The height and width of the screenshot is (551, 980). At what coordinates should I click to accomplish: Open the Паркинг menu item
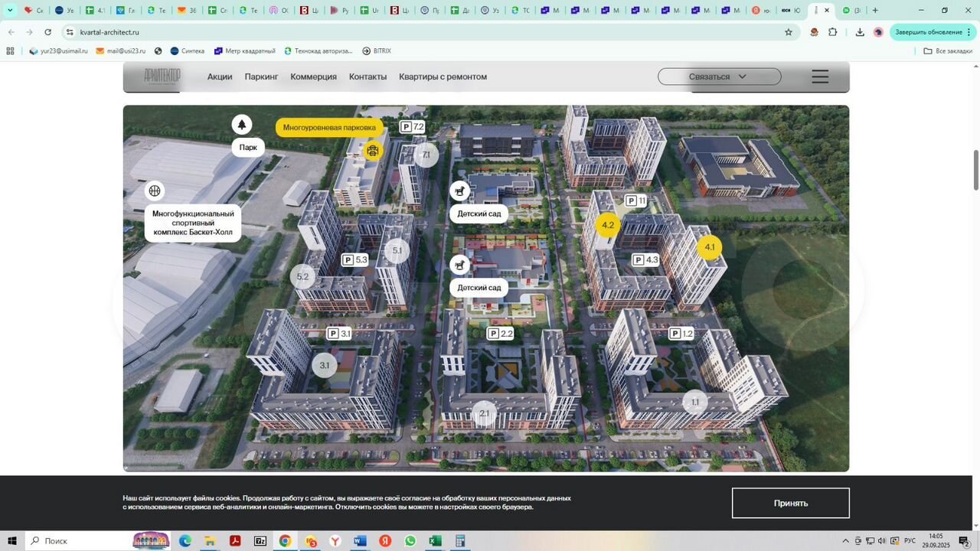(261, 77)
